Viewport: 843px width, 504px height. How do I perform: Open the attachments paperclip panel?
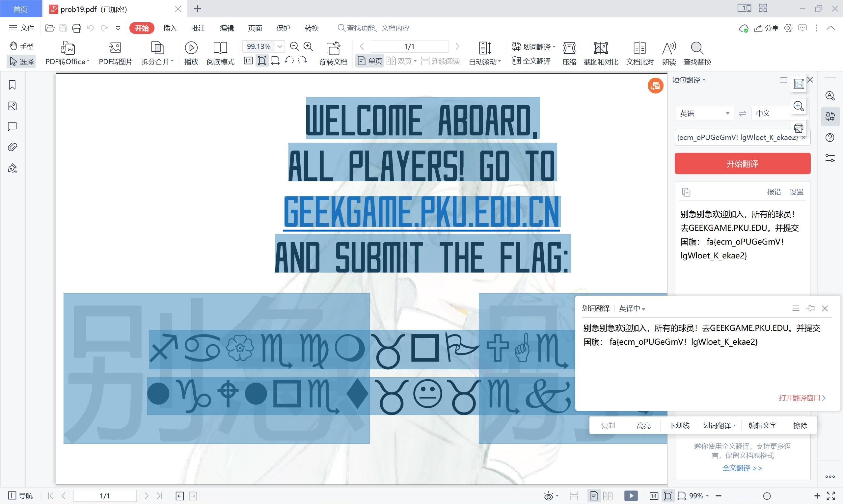pos(12,147)
